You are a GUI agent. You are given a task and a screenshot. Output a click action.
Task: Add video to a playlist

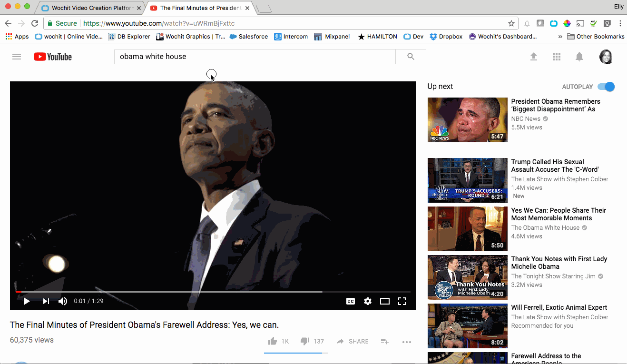pyautogui.click(x=385, y=341)
